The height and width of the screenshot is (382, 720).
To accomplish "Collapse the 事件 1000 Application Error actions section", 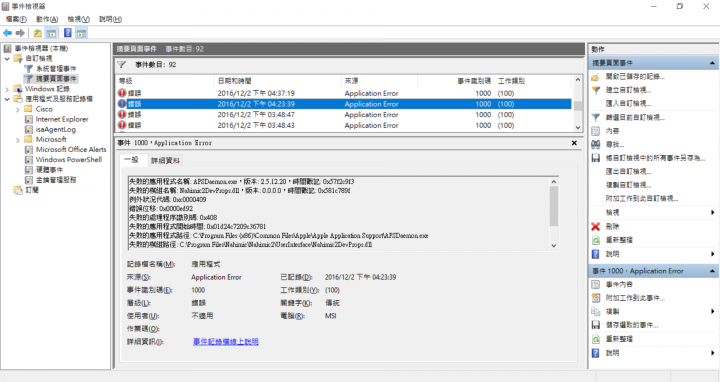I will 712,271.
